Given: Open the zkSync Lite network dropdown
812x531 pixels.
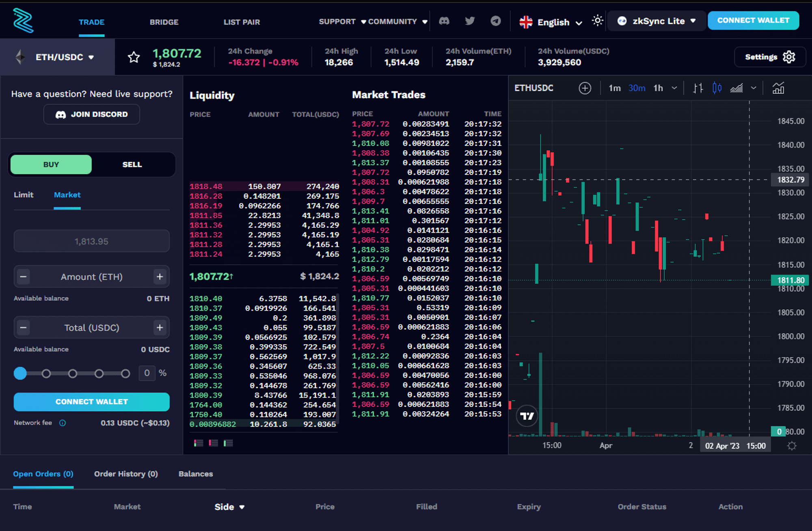Looking at the screenshot, I should click(x=657, y=21).
